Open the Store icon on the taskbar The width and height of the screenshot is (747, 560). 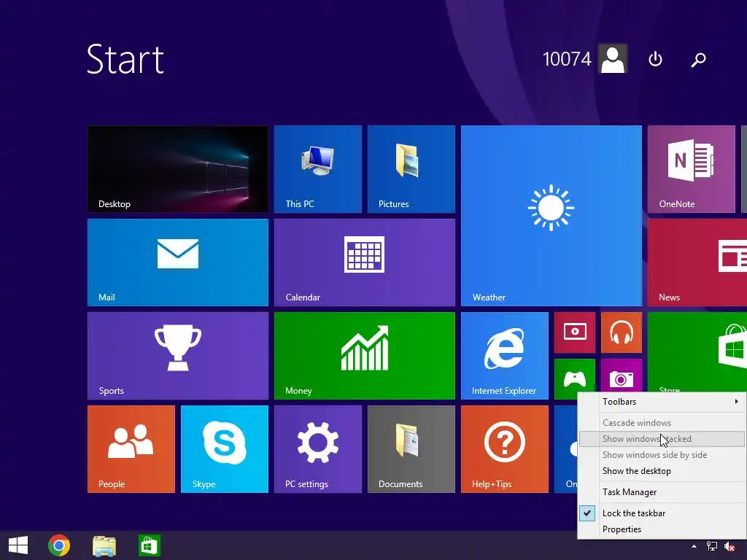click(149, 545)
